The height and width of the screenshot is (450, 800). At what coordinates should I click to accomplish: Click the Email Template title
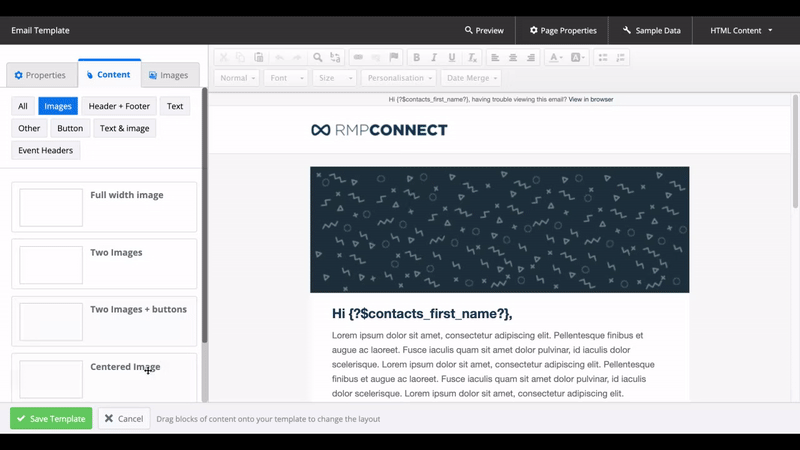click(x=40, y=31)
